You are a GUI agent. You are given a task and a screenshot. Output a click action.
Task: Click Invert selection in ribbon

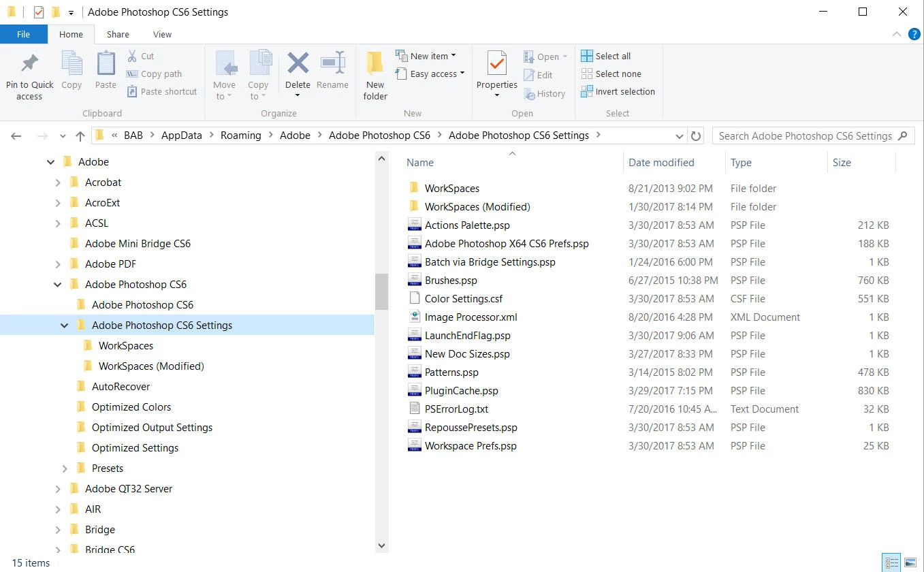point(618,91)
